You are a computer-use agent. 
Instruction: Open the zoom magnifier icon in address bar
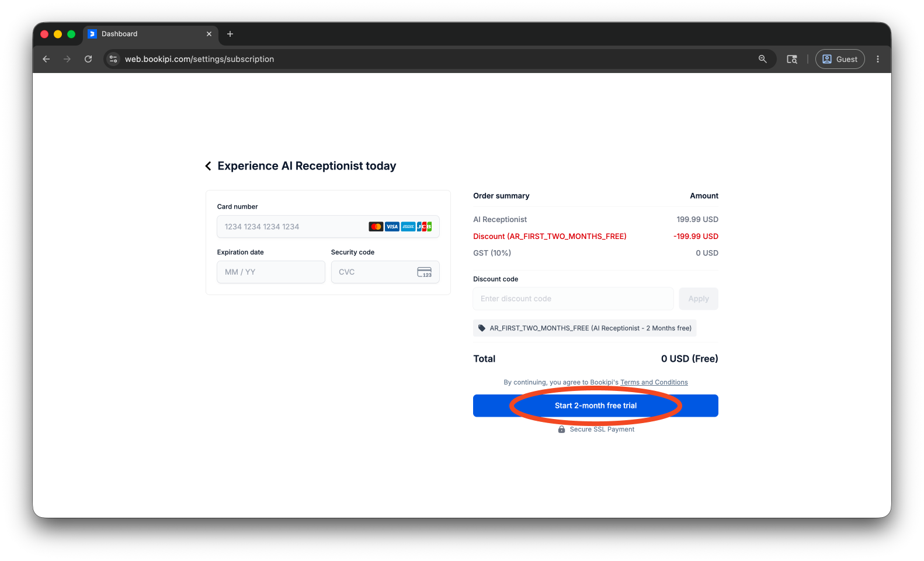click(762, 59)
